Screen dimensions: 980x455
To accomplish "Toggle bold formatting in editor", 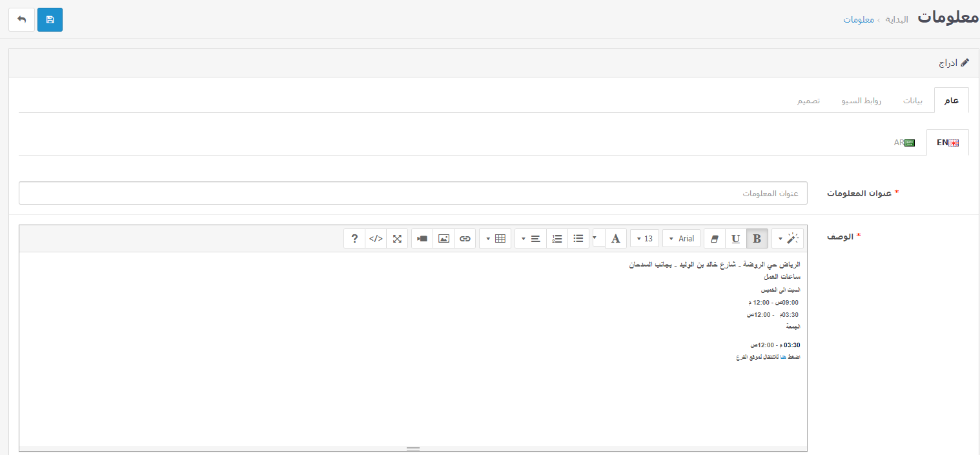I will click(x=757, y=239).
